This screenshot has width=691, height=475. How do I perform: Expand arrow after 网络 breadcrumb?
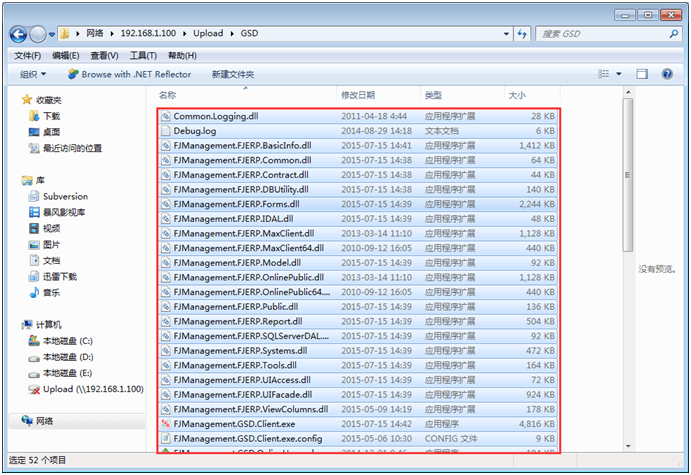pos(112,33)
